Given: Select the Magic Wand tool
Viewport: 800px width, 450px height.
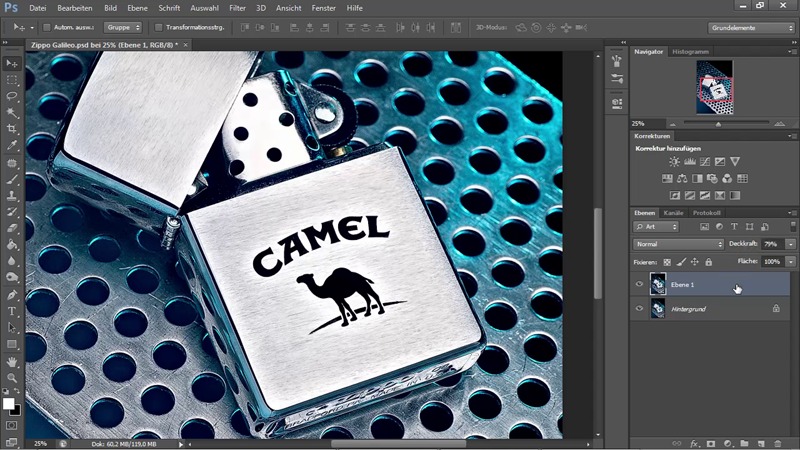Looking at the screenshot, I should click(x=12, y=113).
